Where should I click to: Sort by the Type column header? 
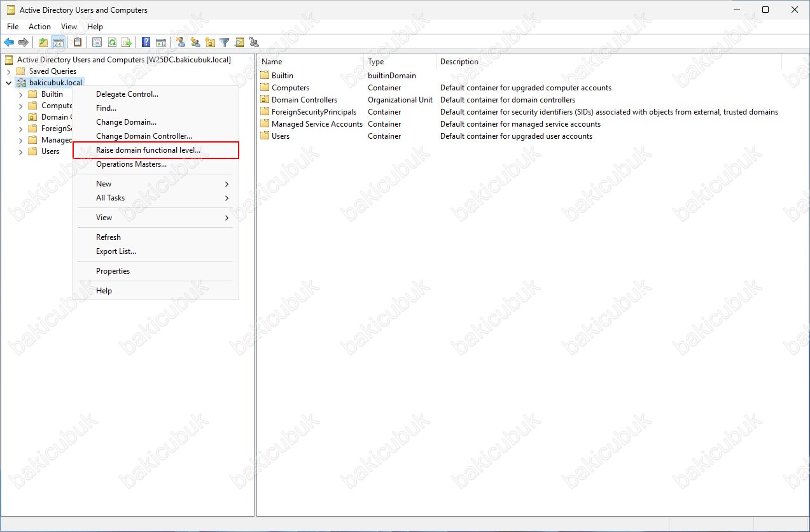[400, 62]
